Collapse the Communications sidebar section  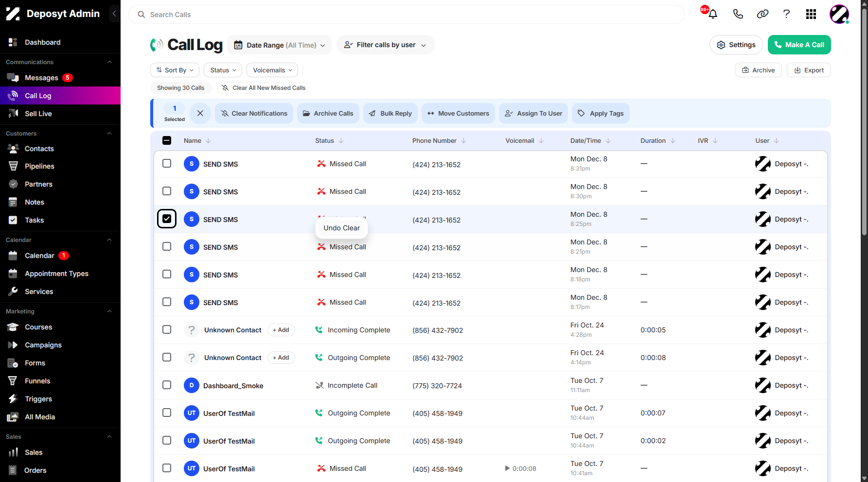tap(109, 62)
